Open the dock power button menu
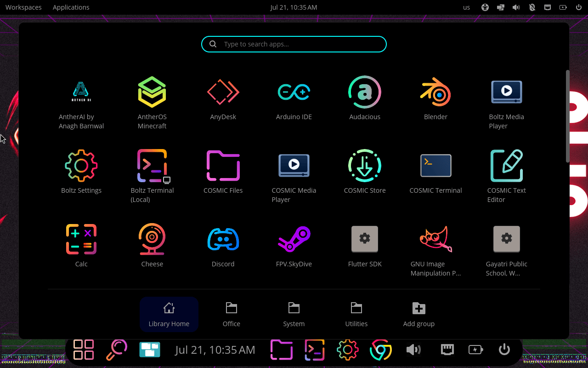 pos(504,350)
